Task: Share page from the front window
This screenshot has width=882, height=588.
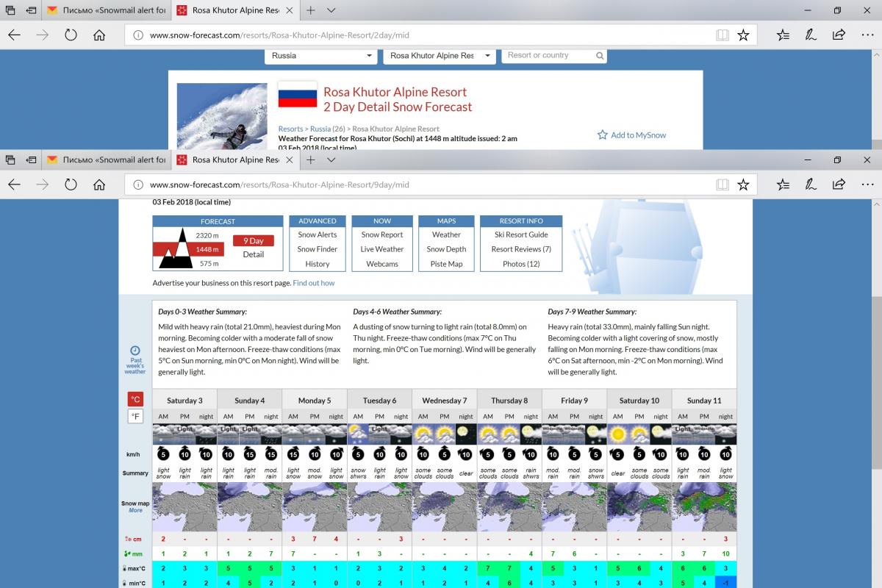Action: click(x=839, y=184)
